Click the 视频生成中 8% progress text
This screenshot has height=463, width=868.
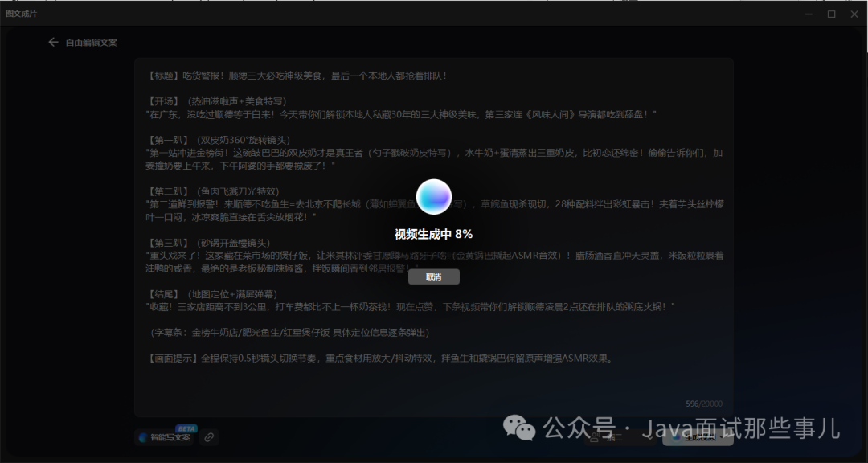[433, 234]
